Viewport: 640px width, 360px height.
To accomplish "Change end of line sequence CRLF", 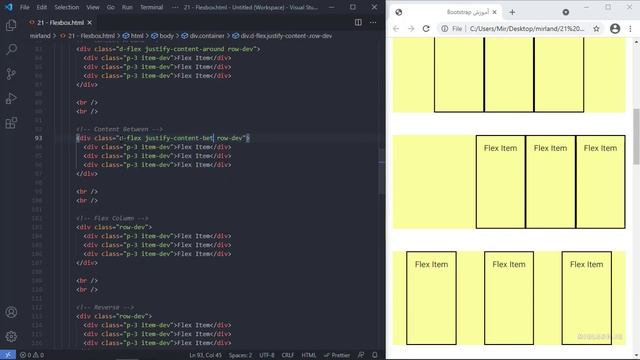I will click(288, 355).
